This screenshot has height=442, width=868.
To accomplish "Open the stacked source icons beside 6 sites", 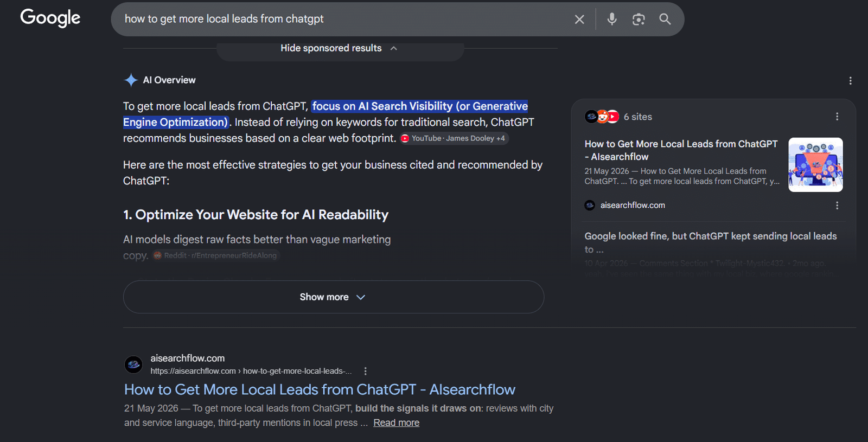I will click(602, 117).
